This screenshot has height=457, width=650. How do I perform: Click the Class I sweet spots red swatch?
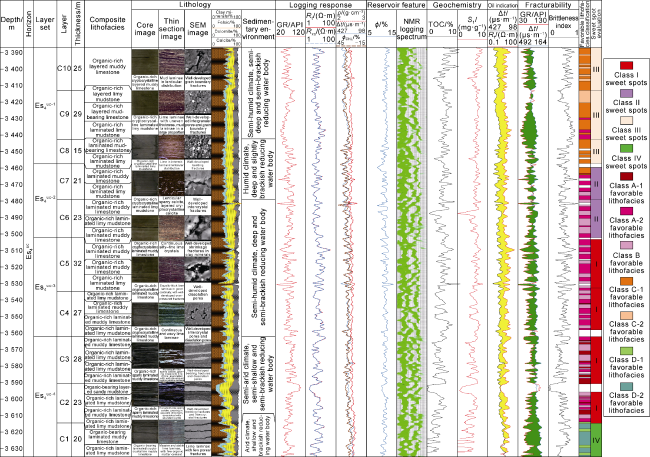click(626, 66)
